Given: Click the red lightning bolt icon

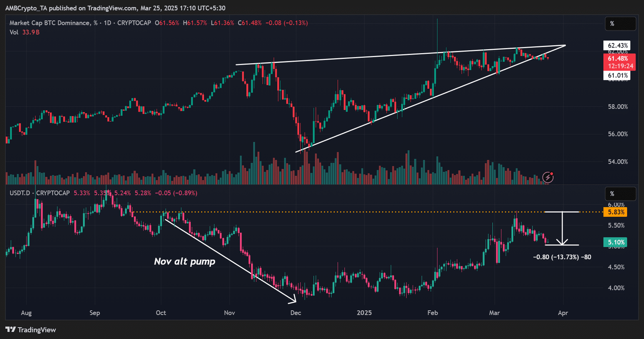Looking at the screenshot, I should [x=548, y=177].
